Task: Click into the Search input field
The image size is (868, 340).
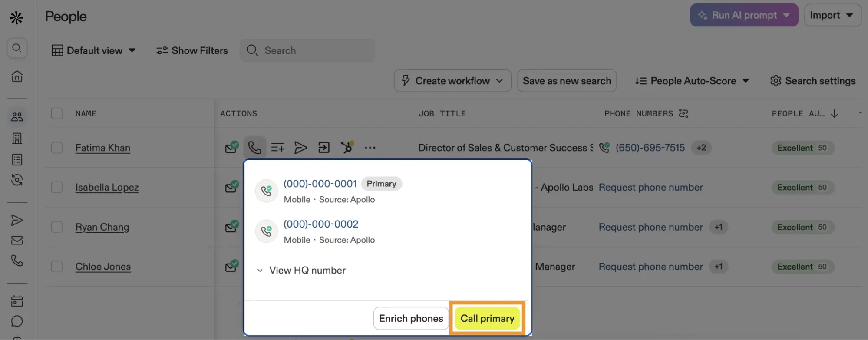Action: pyautogui.click(x=307, y=50)
